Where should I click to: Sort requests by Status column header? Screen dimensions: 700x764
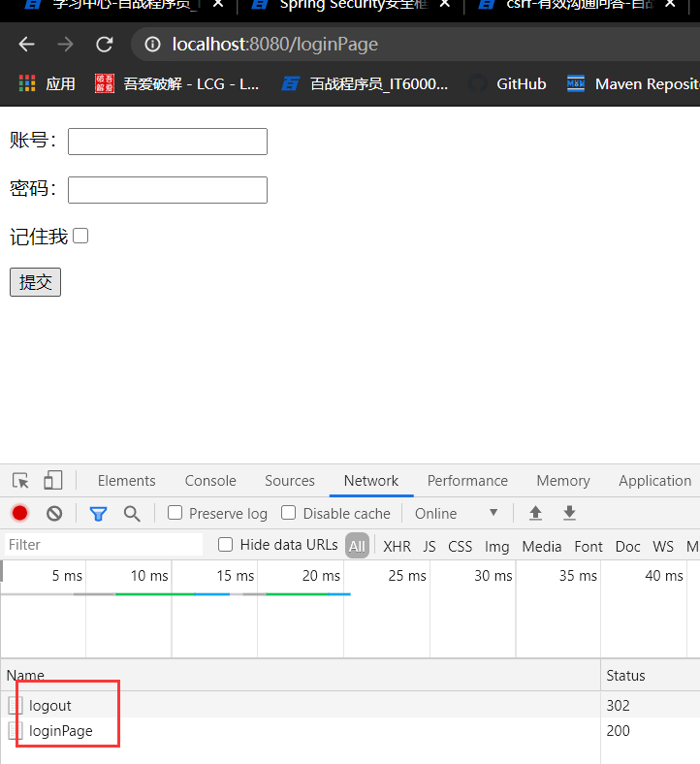[x=651, y=676]
